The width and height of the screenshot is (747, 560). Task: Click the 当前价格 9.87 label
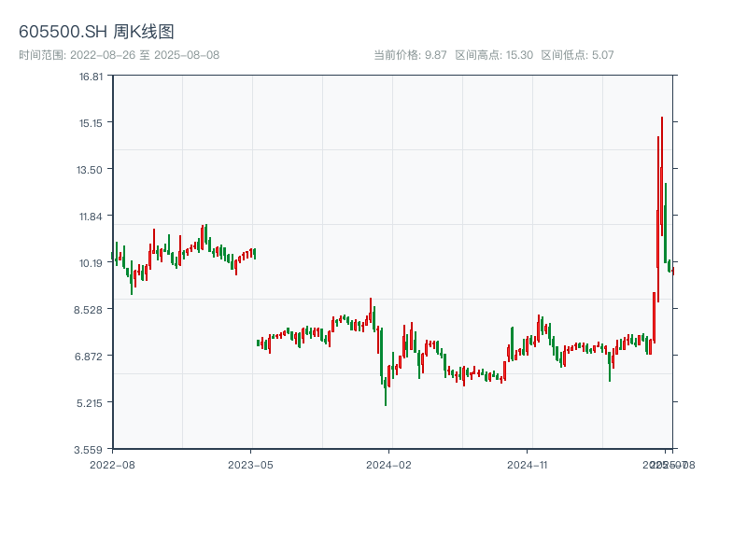(x=410, y=55)
